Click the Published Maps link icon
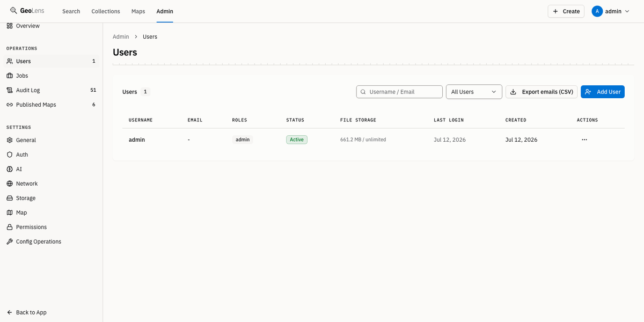This screenshot has width=644, height=322. [10, 105]
